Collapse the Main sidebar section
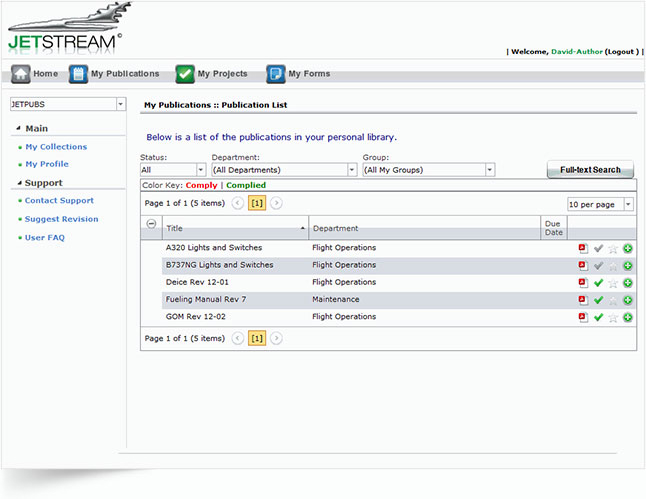The width and height of the screenshot is (646, 499). pos(19,129)
